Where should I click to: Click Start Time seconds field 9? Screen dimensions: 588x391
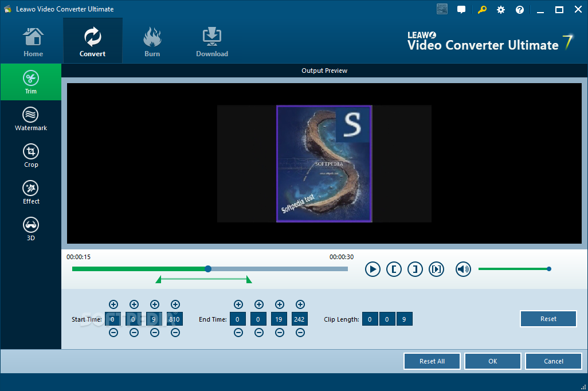(154, 319)
